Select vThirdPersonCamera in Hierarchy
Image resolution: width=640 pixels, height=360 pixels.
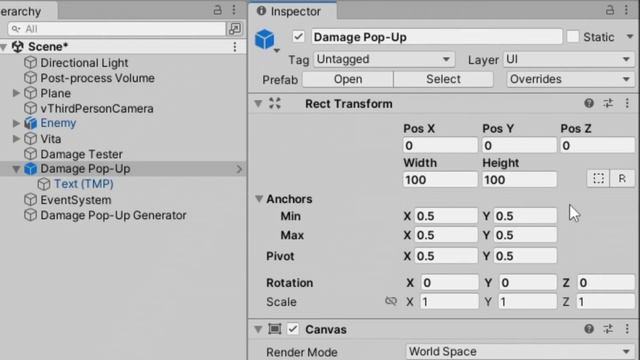tap(97, 109)
